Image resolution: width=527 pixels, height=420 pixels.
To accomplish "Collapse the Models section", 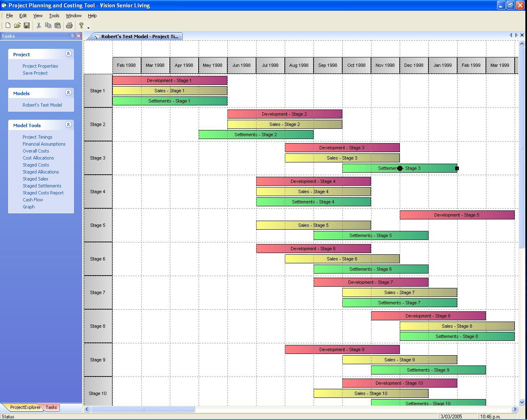I will 69,93.
